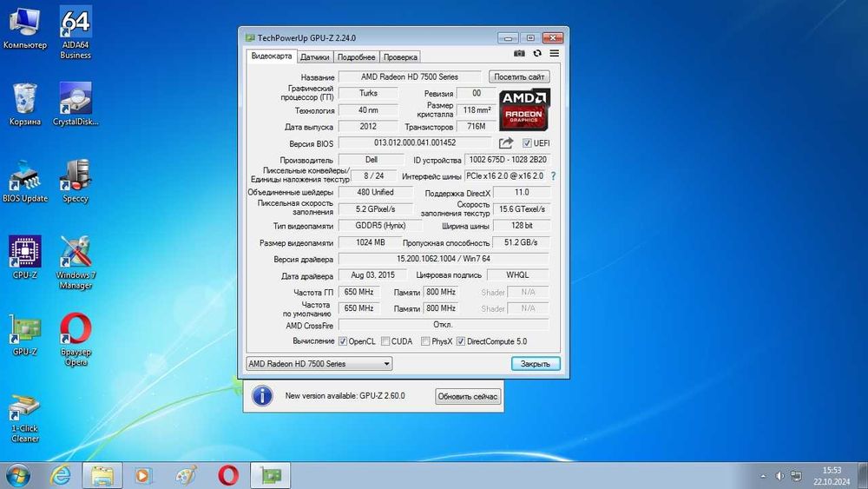The width and height of the screenshot is (868, 489).
Task: Open Paint from the taskbar
Action: pos(186,475)
